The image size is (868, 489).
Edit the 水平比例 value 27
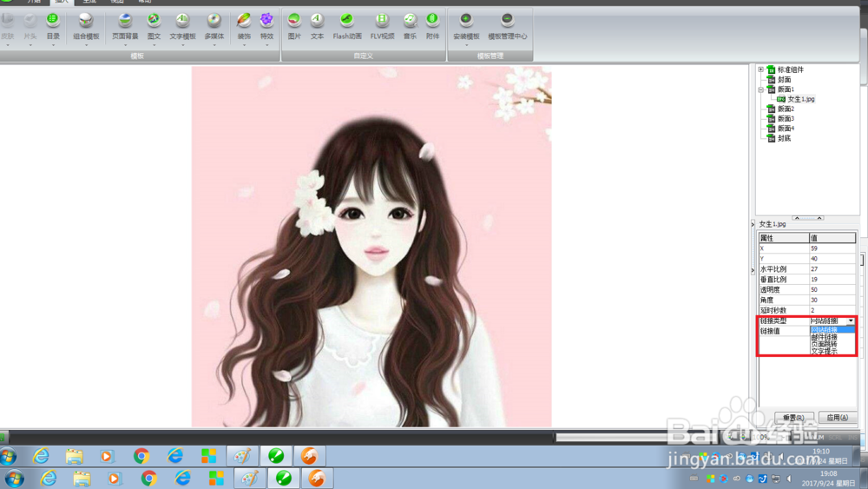tap(832, 269)
